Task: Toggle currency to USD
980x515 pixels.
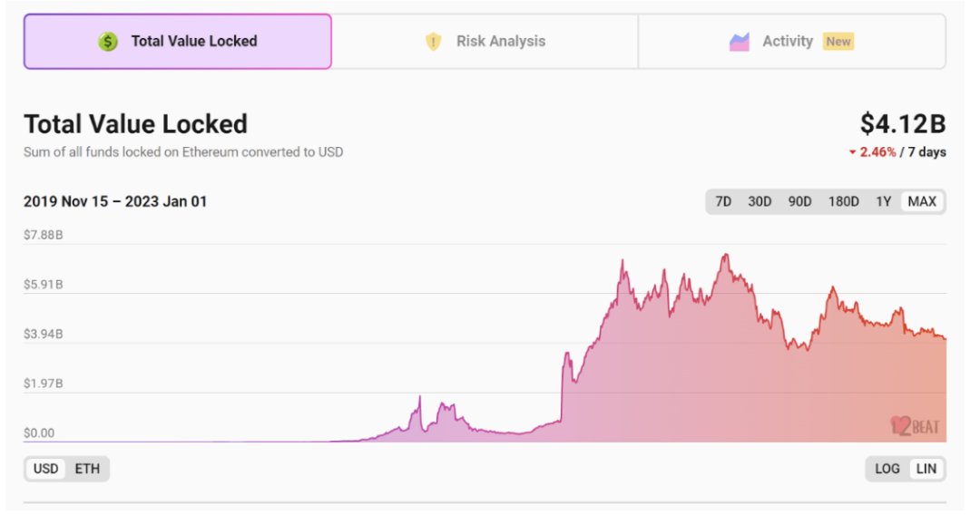Action: 45,469
